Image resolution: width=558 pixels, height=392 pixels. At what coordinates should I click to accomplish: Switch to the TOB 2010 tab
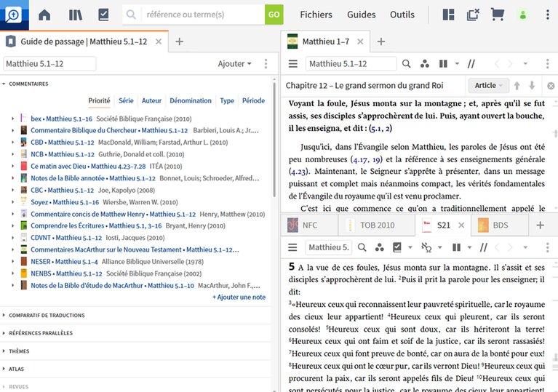click(377, 225)
